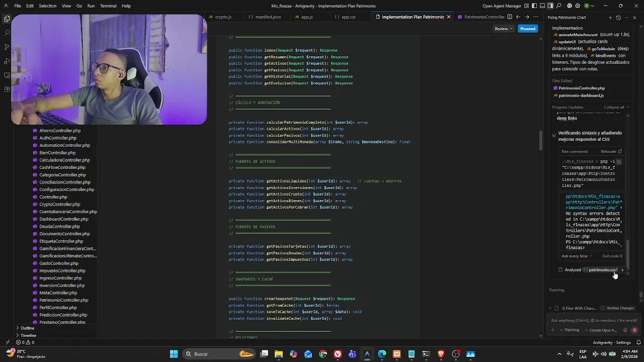
Task: Expand the Outline section
Action: click(27, 328)
